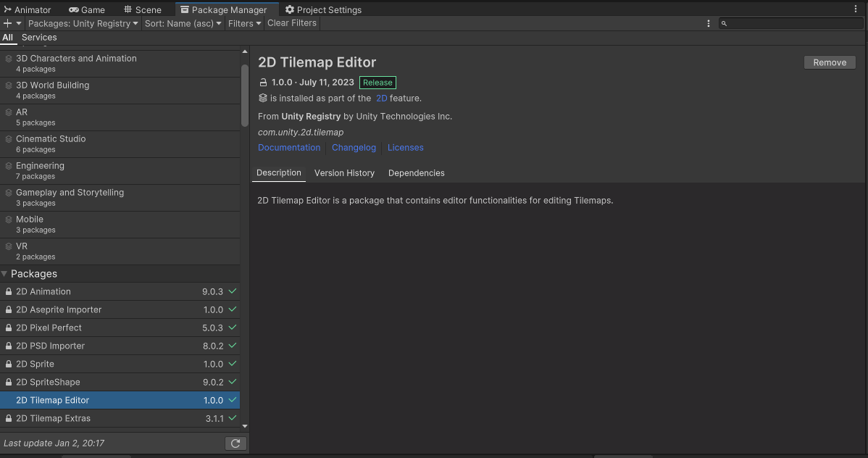Click the package search field
Viewport: 868px width, 458px height.
coord(791,23)
